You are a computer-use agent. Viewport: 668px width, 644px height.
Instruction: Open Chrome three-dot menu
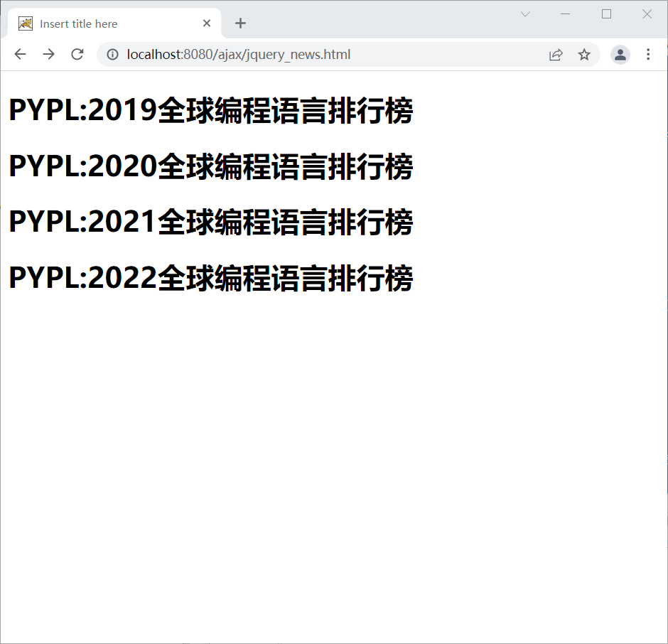[648, 55]
